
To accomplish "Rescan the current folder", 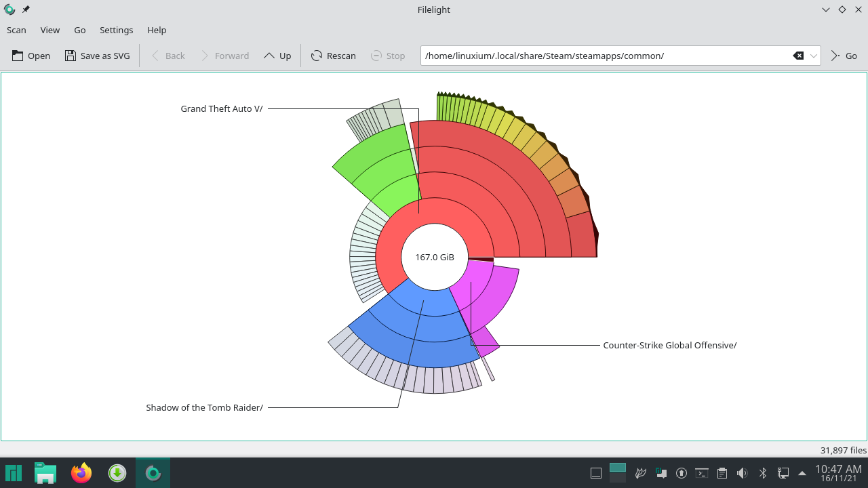I will click(334, 56).
